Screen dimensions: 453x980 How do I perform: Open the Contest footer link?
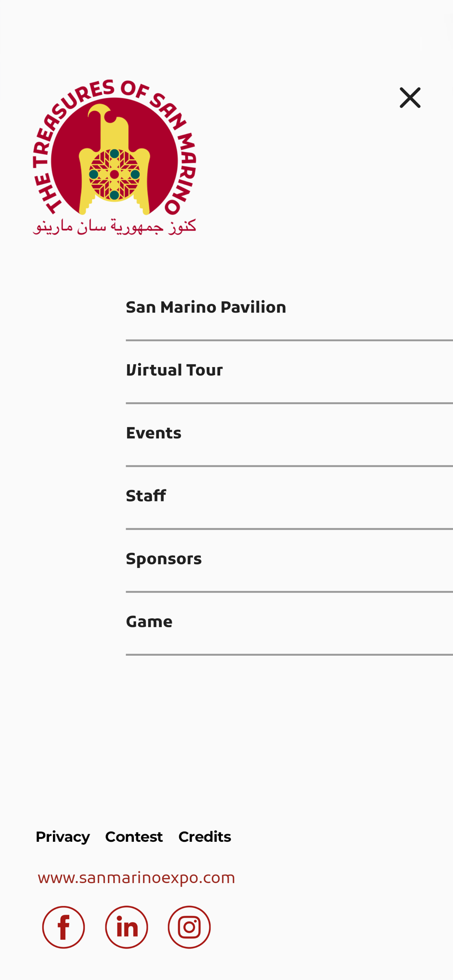[134, 837]
